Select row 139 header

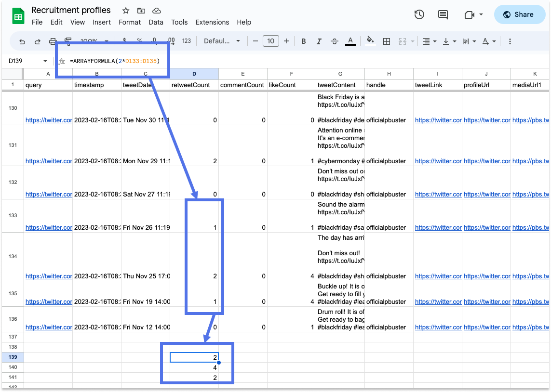click(x=13, y=357)
